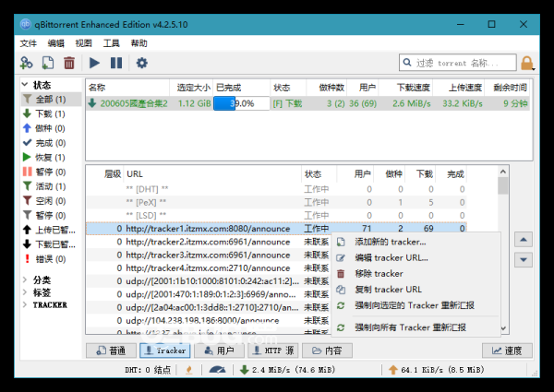Click the filter torrent name search field
This screenshot has height=392, width=554.
[x=458, y=63]
